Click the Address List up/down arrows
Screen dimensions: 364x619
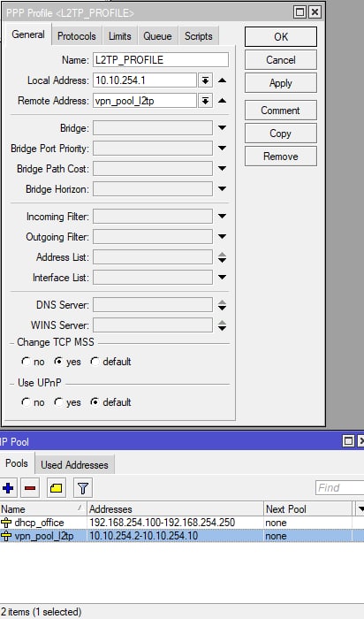[222, 257]
